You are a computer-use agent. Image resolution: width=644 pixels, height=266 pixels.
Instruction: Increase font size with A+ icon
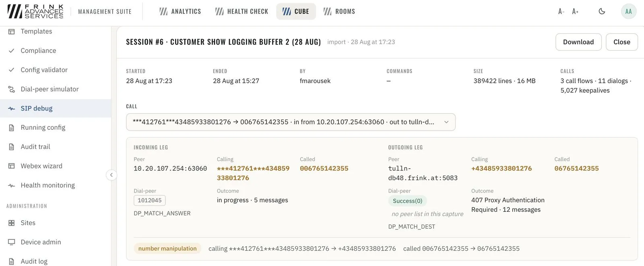click(x=575, y=11)
